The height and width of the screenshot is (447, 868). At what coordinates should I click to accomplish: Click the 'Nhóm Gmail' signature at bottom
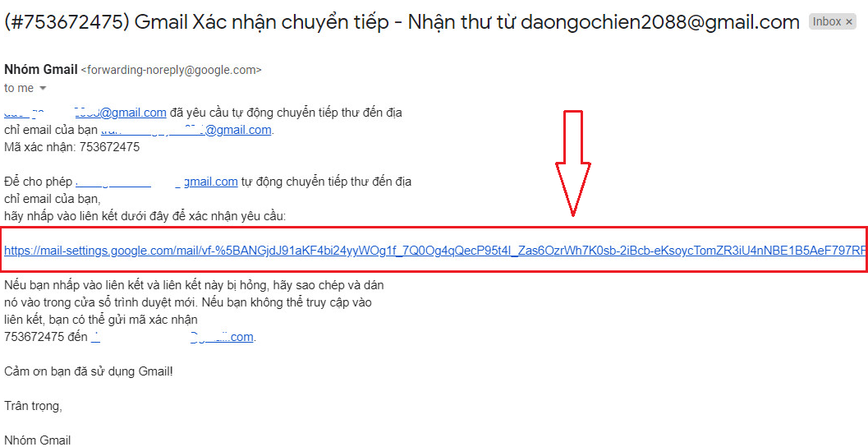38,440
